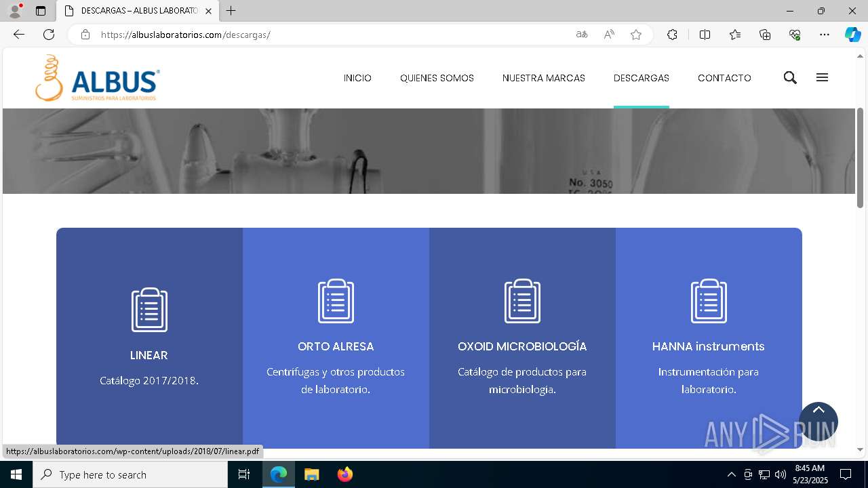This screenshot has width=868, height=488.
Task: Open Microsoft Edge from taskbar
Action: coord(279,474)
